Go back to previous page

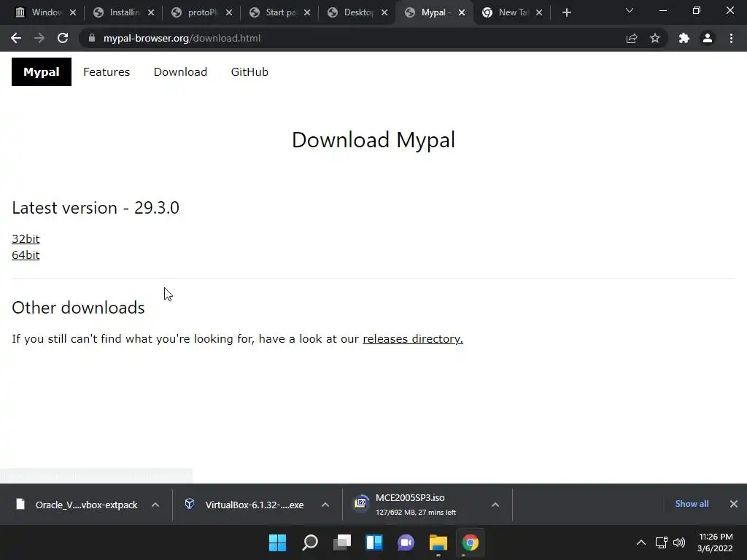(16, 38)
